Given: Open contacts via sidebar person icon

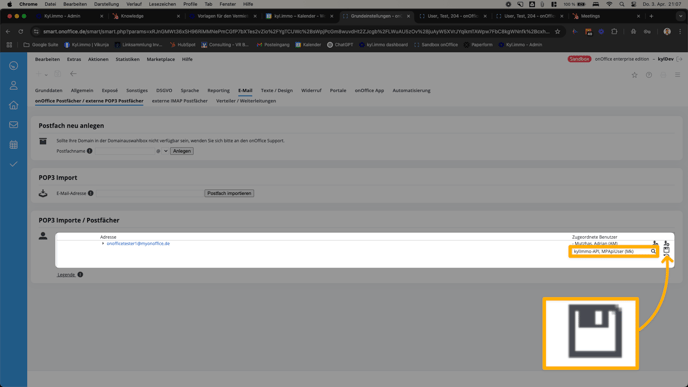Looking at the screenshot, I should [14, 85].
